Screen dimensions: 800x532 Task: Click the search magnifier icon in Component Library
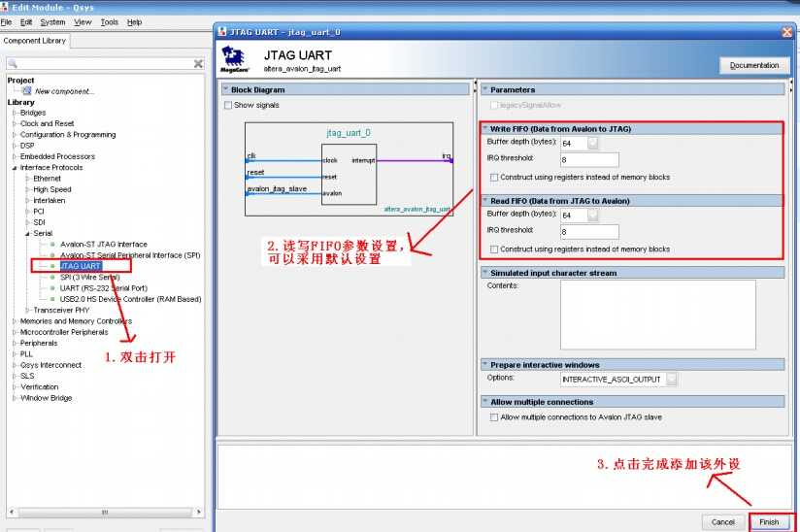coord(13,64)
